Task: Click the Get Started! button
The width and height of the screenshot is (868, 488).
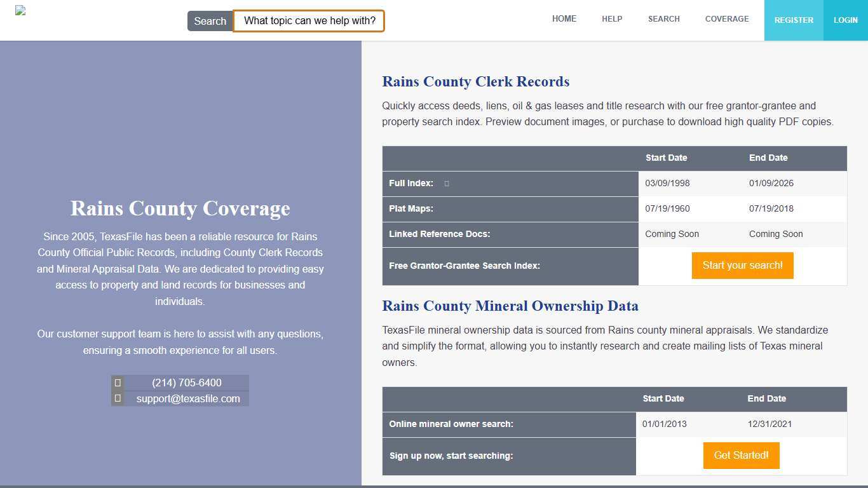Action: [741, 455]
